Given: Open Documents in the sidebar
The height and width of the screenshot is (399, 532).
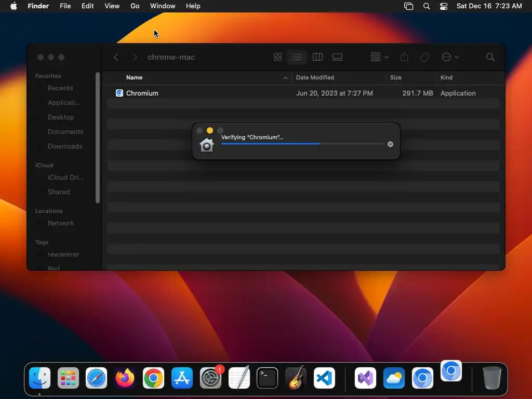Looking at the screenshot, I should [x=65, y=131].
